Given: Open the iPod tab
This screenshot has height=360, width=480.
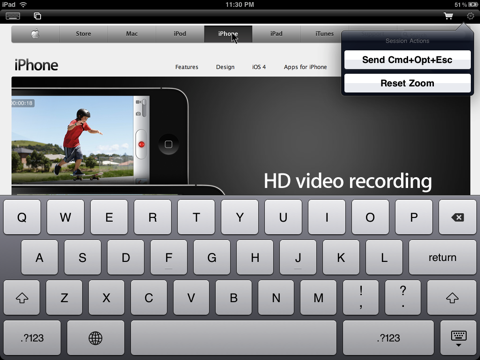Looking at the screenshot, I should click(x=180, y=34).
